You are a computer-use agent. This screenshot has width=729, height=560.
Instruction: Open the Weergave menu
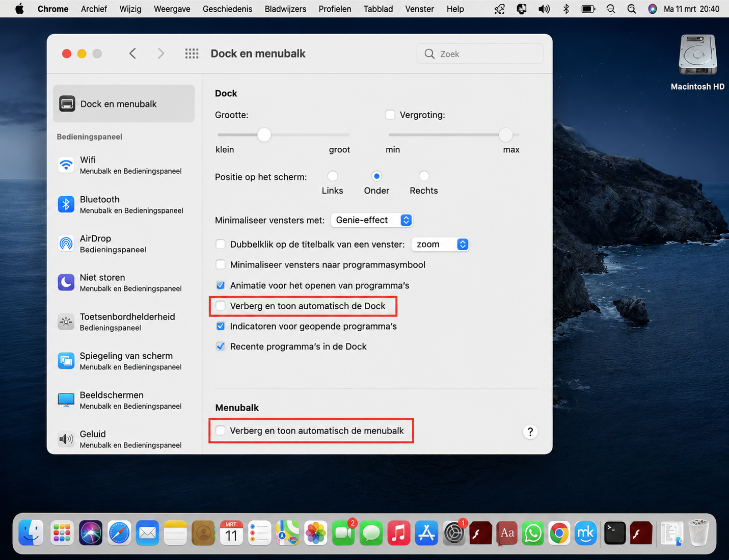(172, 9)
